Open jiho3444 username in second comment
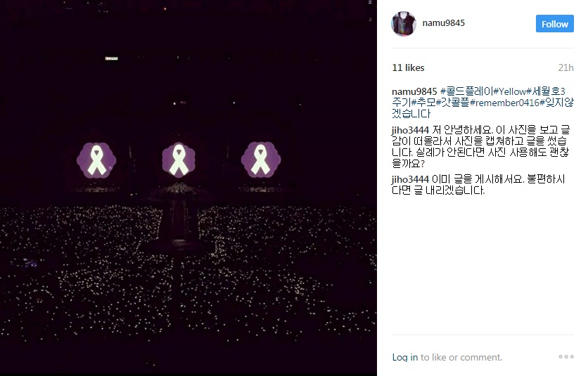This screenshot has height=376, width=588. pyautogui.click(x=410, y=179)
